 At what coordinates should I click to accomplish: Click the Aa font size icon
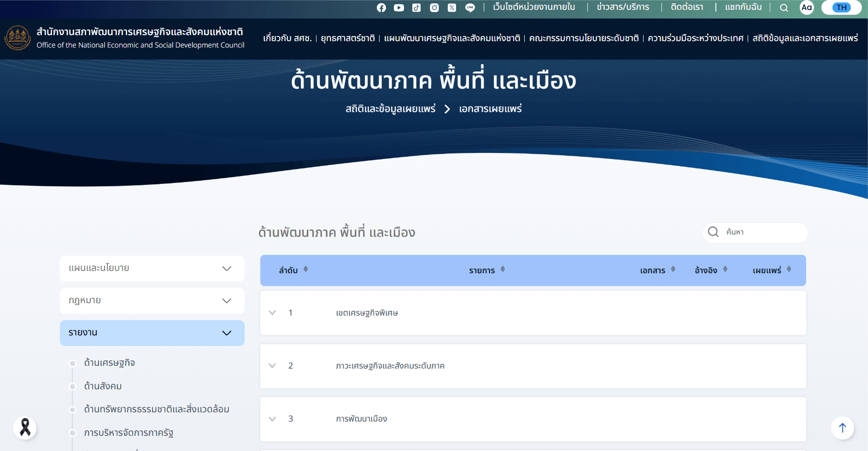tap(806, 8)
